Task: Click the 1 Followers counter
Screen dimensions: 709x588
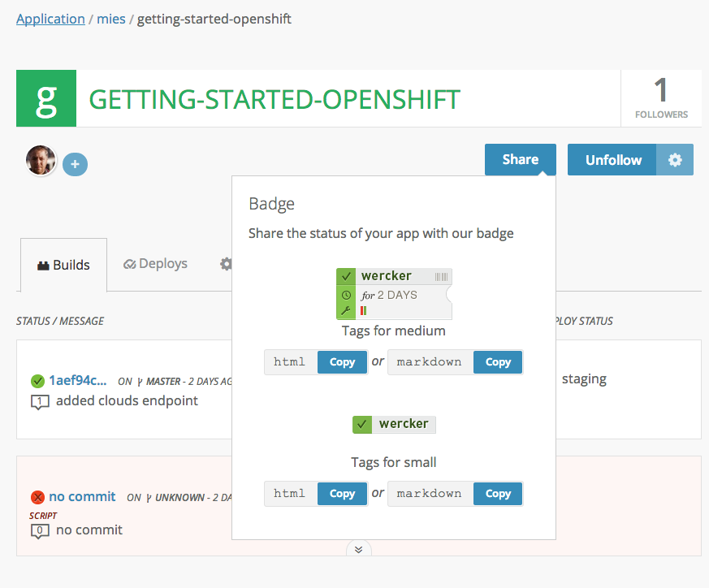Action: 661,98
